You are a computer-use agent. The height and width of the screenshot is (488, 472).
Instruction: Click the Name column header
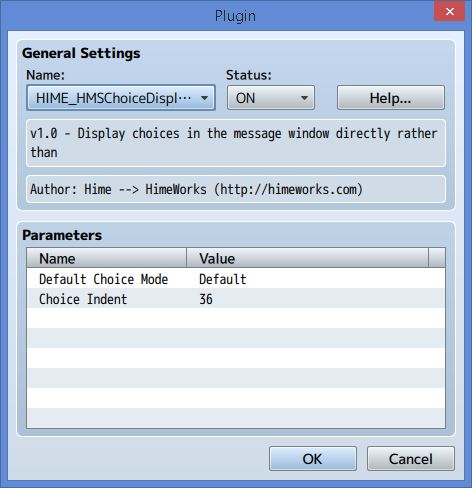click(107, 258)
